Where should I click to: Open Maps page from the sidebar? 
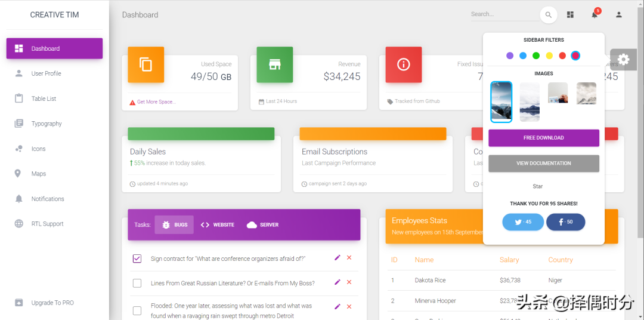pyautogui.click(x=39, y=174)
